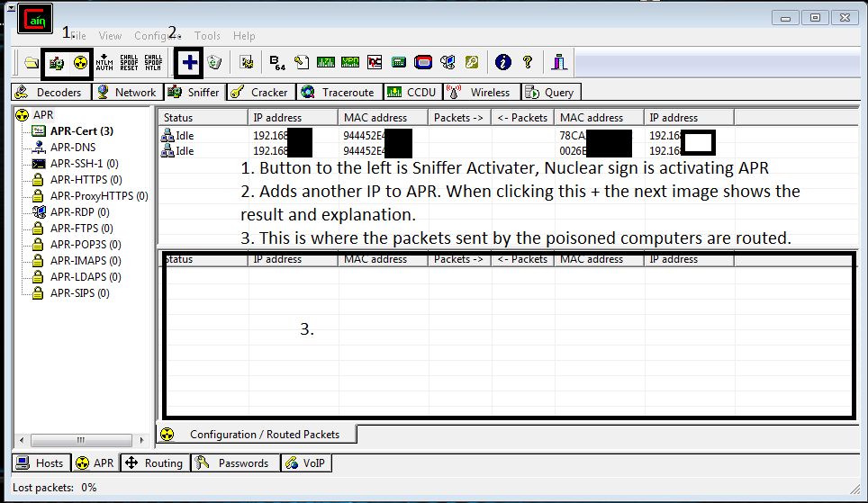Switch to the Decoders tab
This screenshot has width=868, height=503.
tap(50, 93)
